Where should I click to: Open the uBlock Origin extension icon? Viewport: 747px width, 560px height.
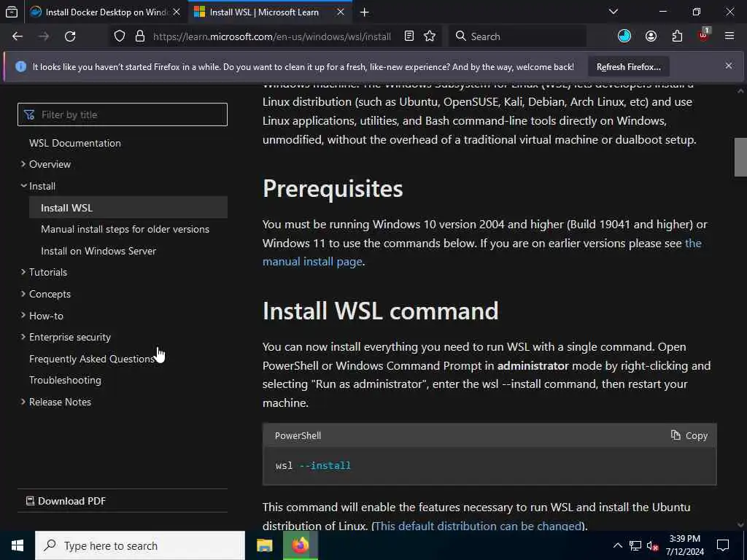click(704, 36)
